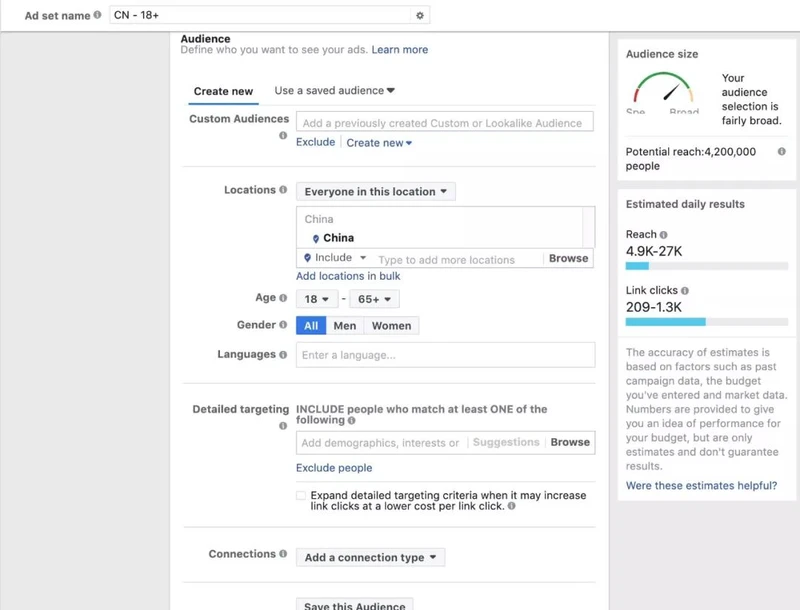
Task: Click the Ad set name input field
Action: click(260, 15)
